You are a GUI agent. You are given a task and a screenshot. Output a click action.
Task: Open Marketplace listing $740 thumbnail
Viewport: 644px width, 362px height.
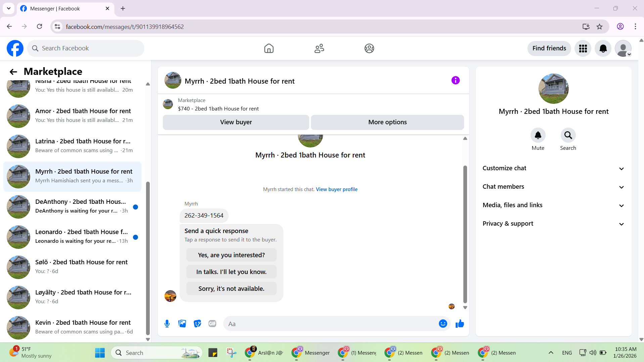[168, 104]
